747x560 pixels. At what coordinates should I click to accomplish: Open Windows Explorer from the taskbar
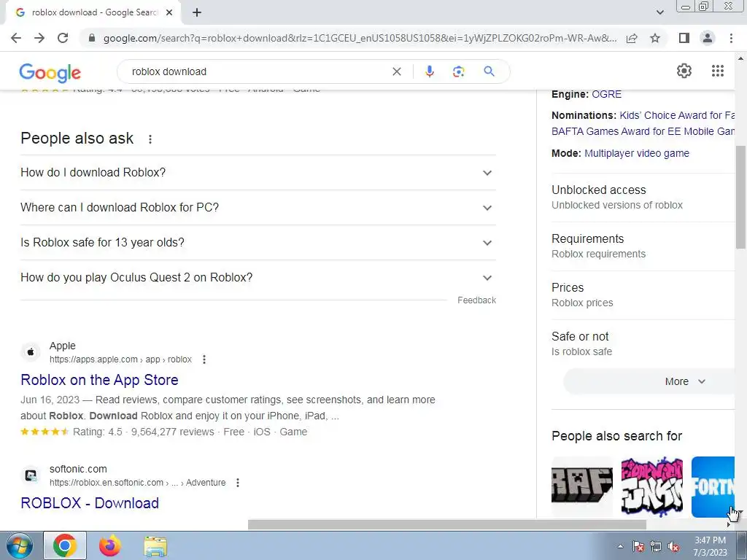(x=155, y=546)
